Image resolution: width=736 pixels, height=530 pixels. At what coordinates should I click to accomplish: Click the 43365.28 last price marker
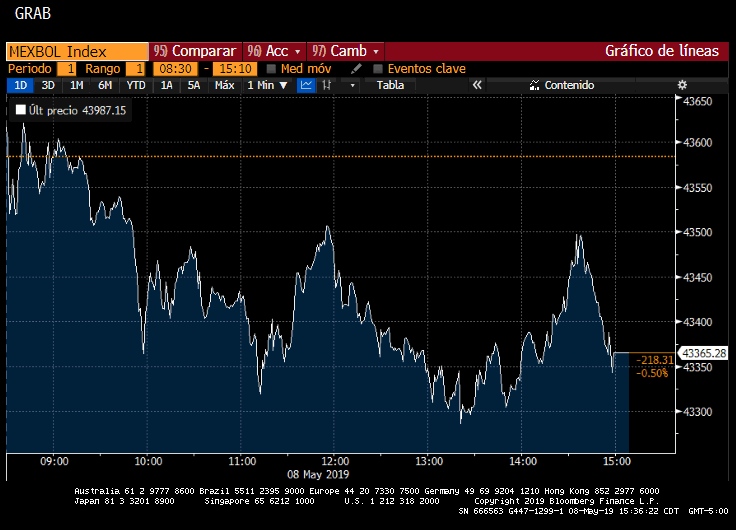(x=702, y=353)
